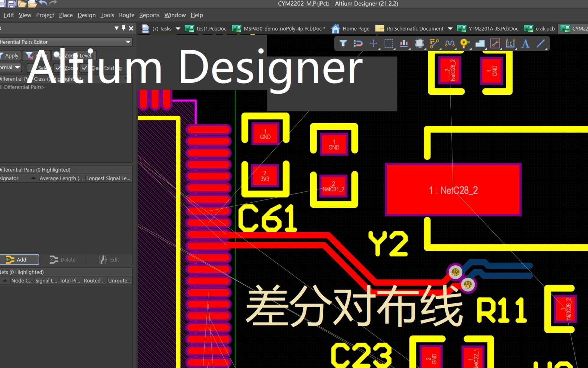This screenshot has height=368, width=588.
Task: Activate the component placement tool
Action: pyautogui.click(x=420, y=43)
